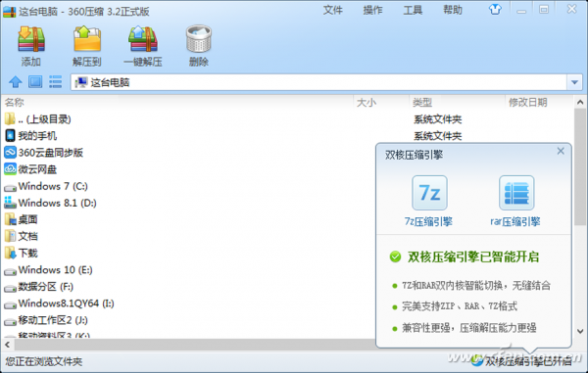Open the 帮助 menu
Screen dimensions: 588x373
pyautogui.click(x=453, y=10)
